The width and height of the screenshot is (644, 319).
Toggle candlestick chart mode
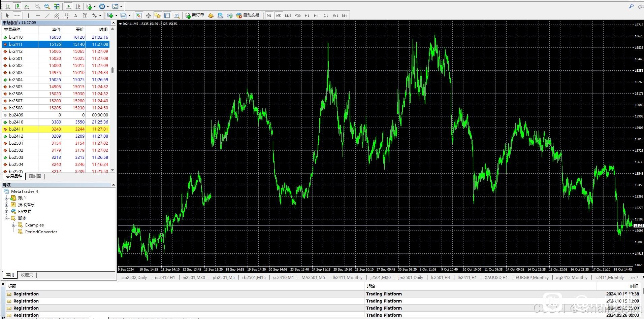tap(17, 6)
